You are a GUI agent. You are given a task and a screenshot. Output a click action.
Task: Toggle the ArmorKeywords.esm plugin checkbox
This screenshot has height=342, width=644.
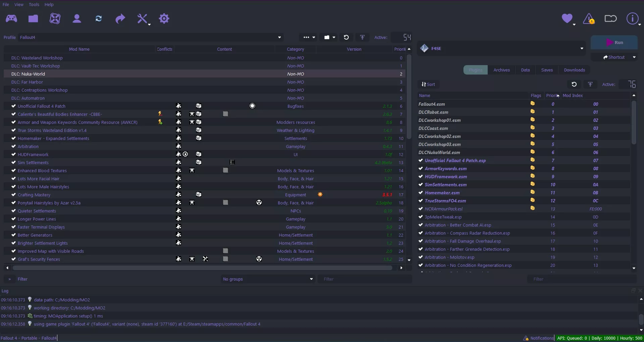click(420, 168)
